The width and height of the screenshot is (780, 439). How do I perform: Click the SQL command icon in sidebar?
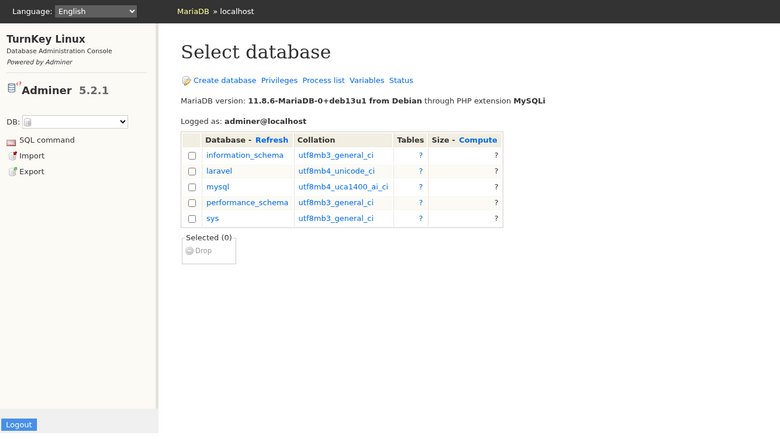(x=11, y=142)
